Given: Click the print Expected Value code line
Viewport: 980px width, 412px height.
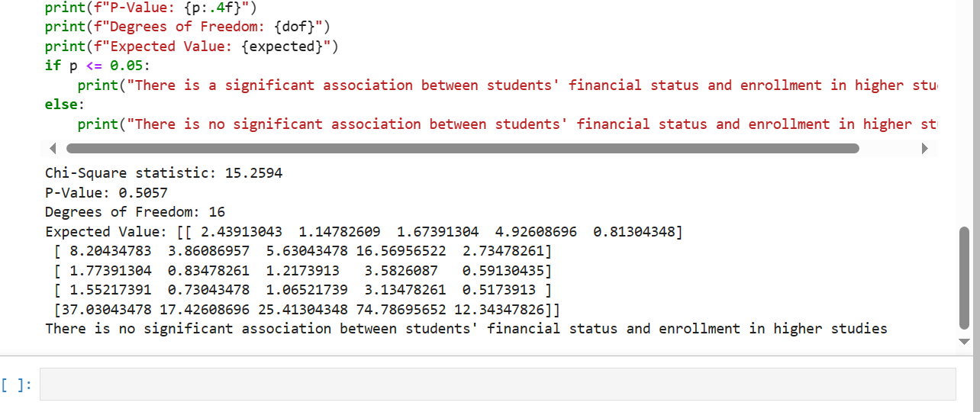Looking at the screenshot, I should (191, 47).
